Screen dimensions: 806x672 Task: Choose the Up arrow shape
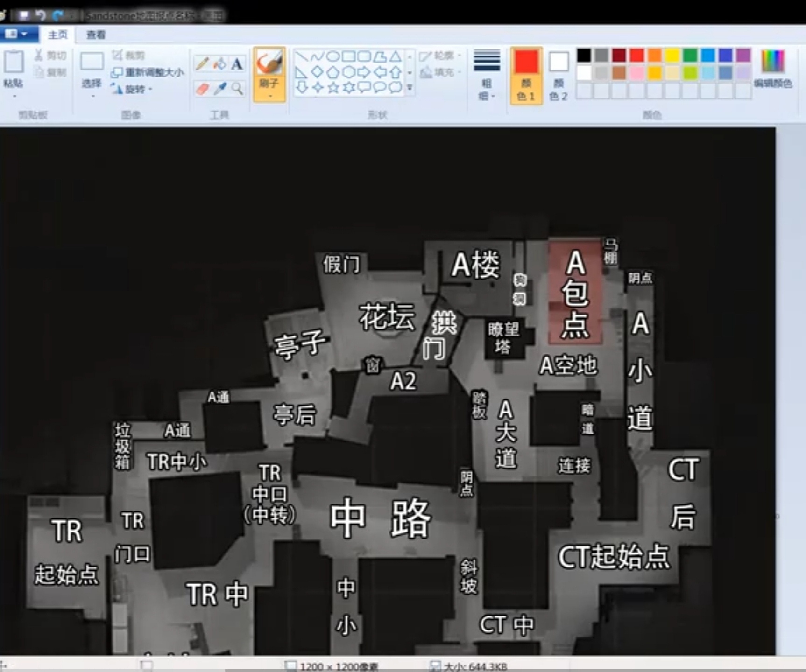click(x=396, y=72)
